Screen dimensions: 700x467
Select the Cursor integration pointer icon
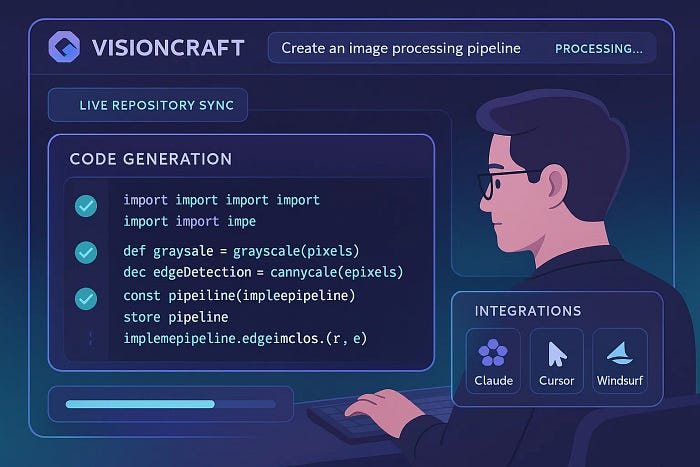(556, 354)
